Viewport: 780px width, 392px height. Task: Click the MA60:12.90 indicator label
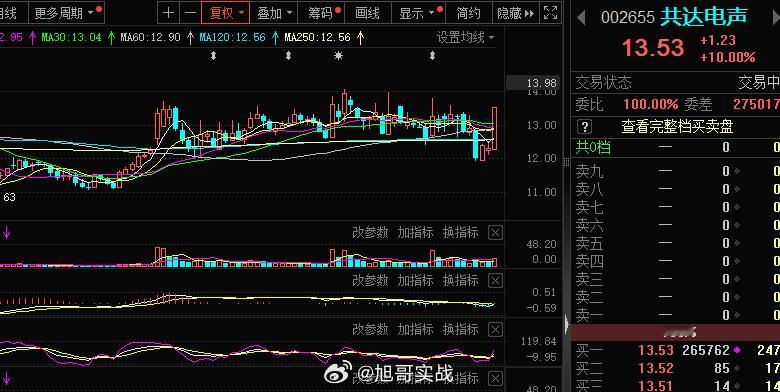point(150,37)
